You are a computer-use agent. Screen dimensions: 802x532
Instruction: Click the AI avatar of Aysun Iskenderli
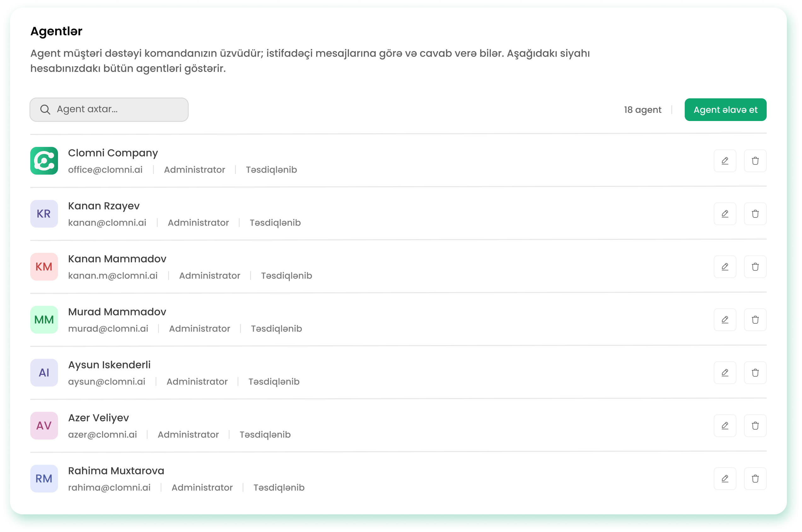coord(44,373)
